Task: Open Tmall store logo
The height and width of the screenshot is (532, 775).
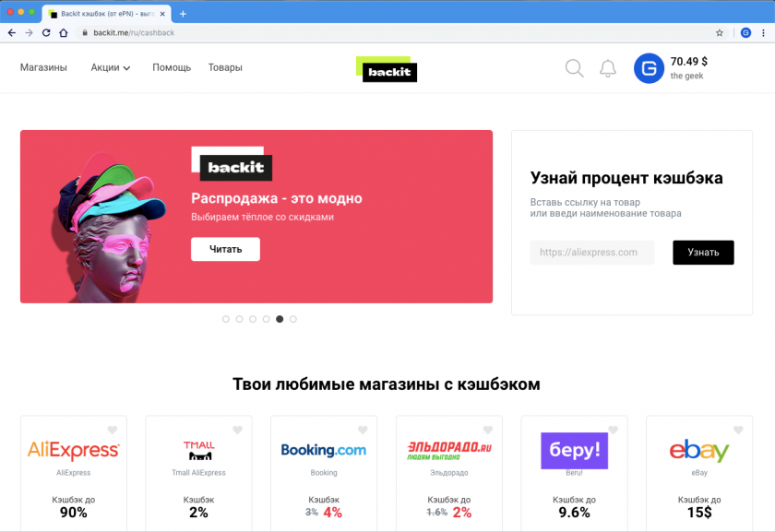Action: pyautogui.click(x=198, y=450)
